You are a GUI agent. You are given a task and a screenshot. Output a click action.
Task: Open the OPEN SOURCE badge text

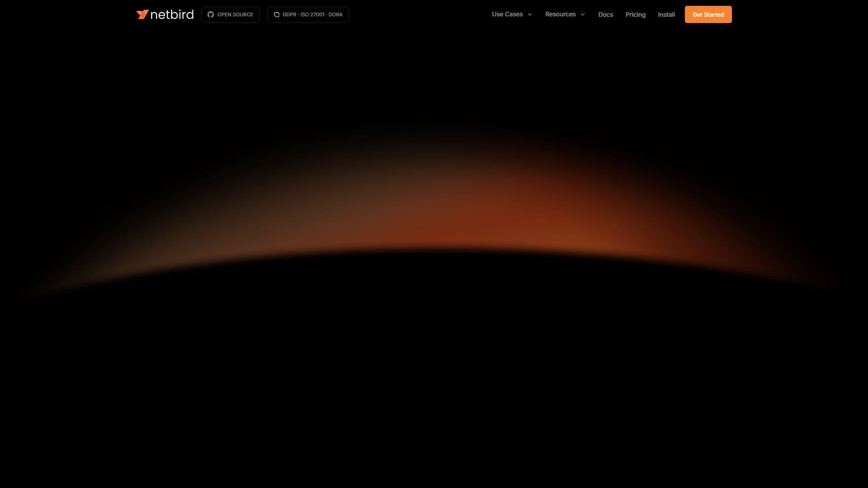236,14
